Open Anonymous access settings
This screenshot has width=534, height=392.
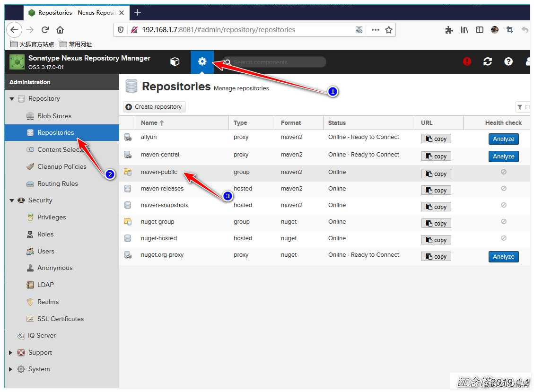(x=55, y=268)
